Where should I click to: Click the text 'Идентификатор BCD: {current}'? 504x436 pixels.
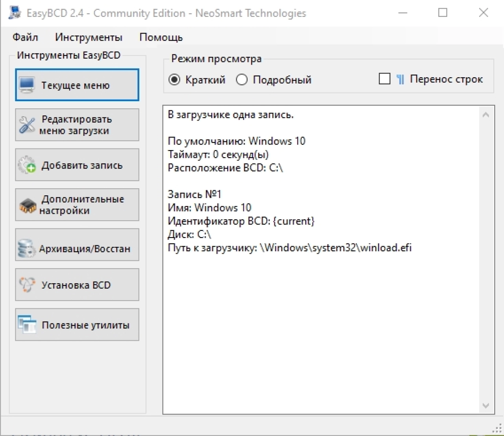pyautogui.click(x=241, y=221)
